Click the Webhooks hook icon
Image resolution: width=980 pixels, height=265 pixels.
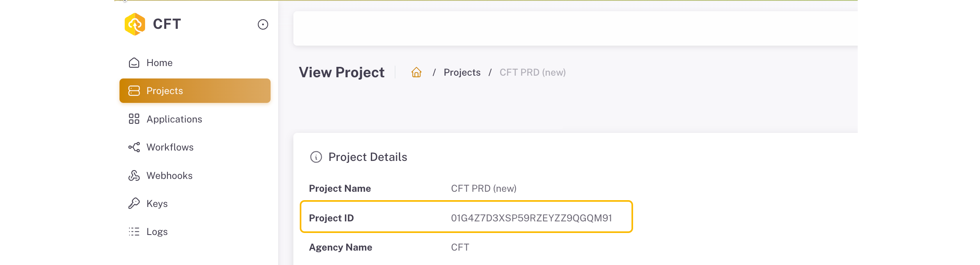point(134,175)
